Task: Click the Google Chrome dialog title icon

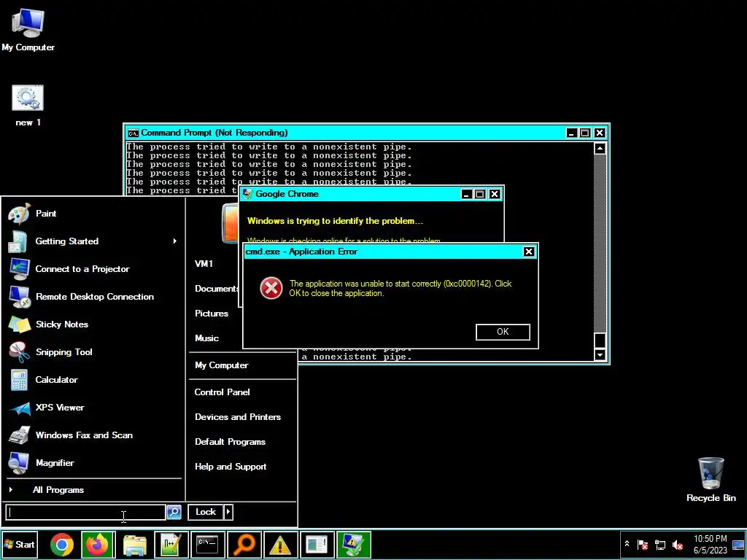Action: (247, 194)
